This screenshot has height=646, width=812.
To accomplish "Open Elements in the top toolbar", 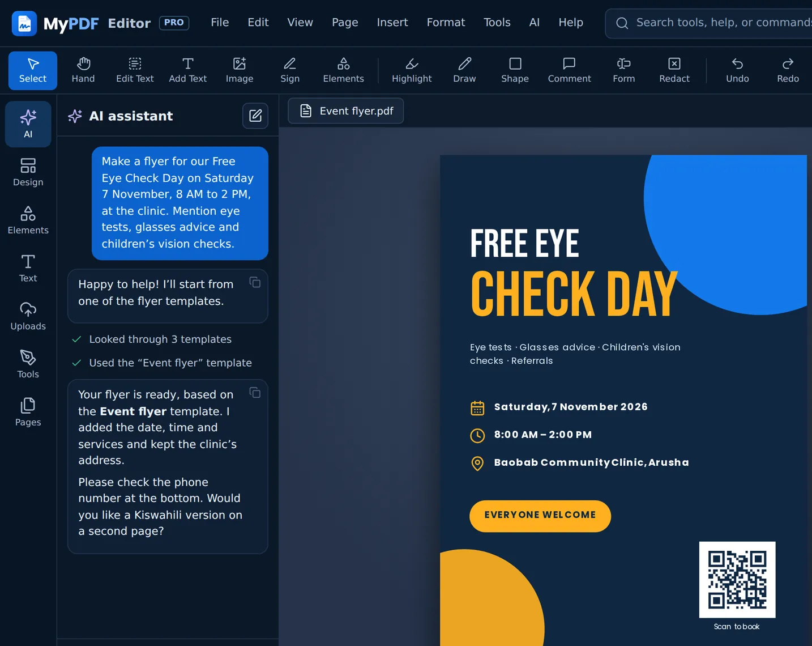I will pos(344,71).
